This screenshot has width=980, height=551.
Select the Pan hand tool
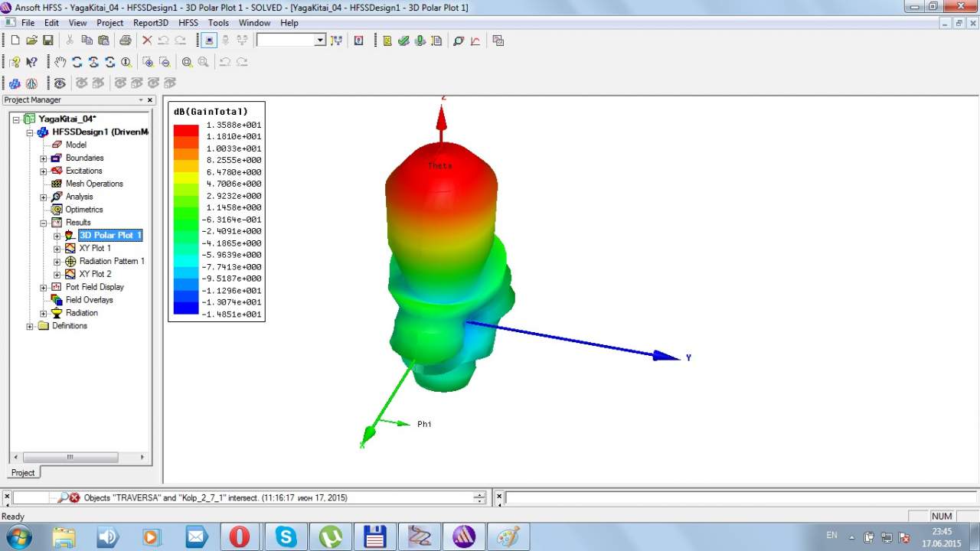60,62
